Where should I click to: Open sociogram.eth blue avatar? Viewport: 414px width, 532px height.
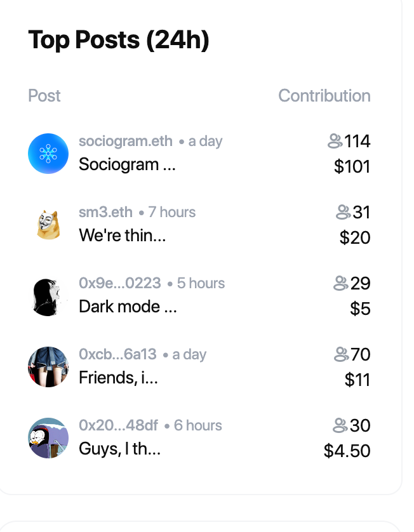(48, 154)
